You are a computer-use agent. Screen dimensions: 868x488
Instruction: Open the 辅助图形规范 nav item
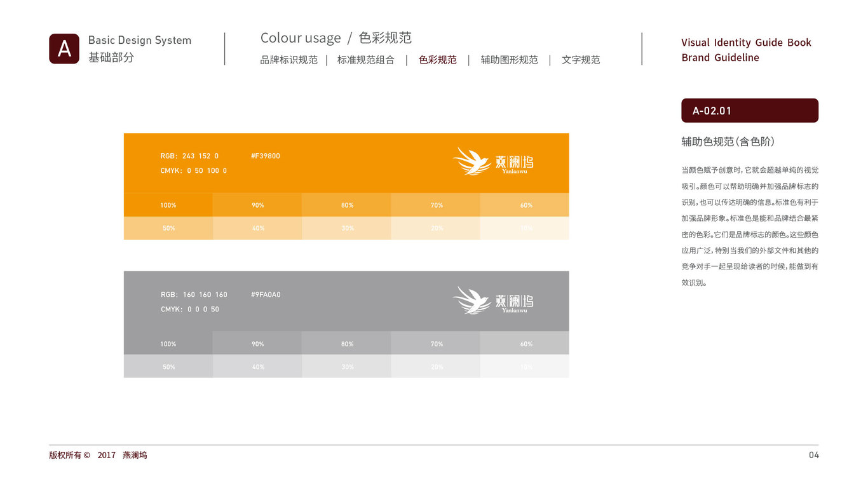click(510, 60)
